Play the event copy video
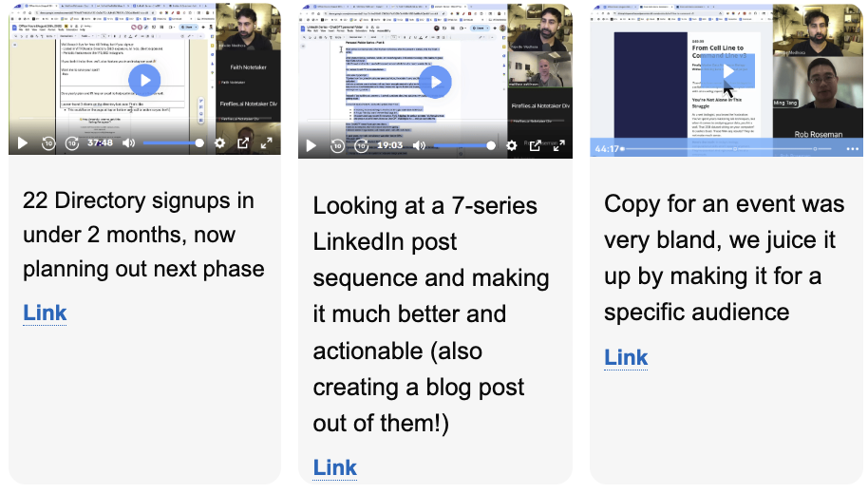The image size is (868, 494). (728, 72)
